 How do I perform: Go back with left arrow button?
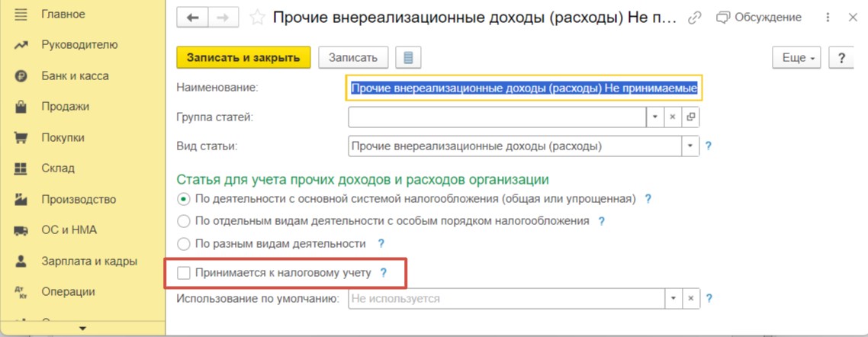coord(193,18)
